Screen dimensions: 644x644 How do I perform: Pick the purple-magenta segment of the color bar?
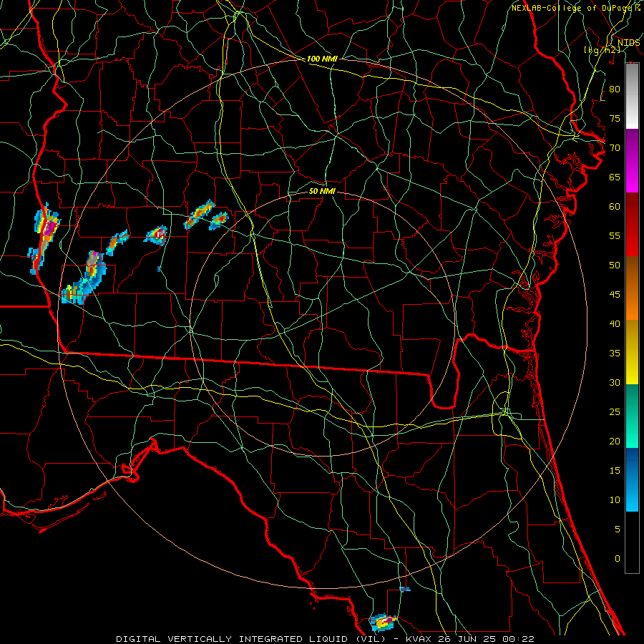632,160
